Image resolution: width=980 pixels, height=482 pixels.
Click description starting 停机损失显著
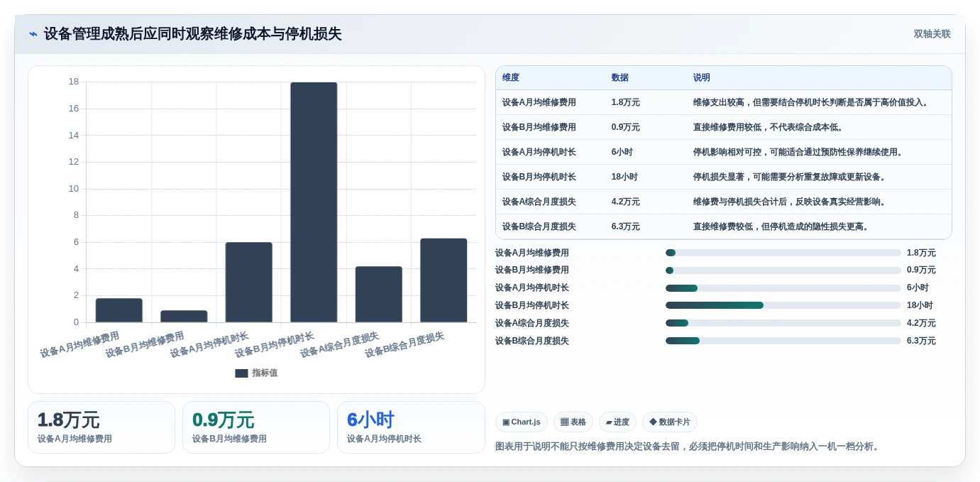(790, 177)
